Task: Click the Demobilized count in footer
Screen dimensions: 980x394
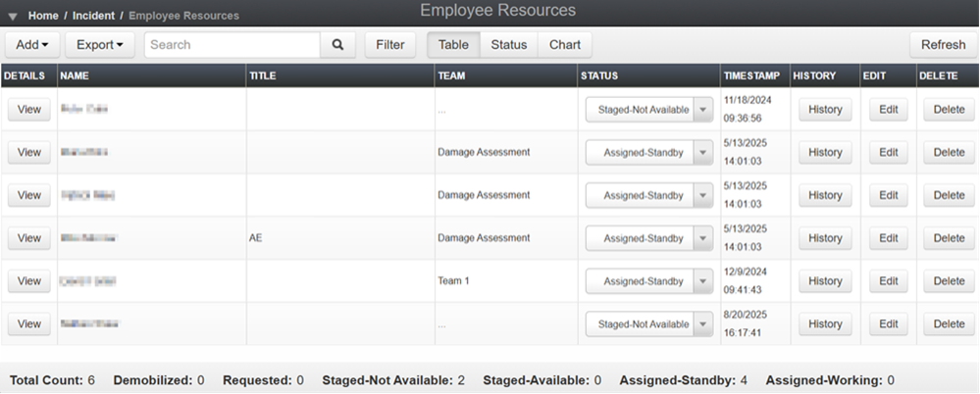Action: pyautogui.click(x=159, y=380)
